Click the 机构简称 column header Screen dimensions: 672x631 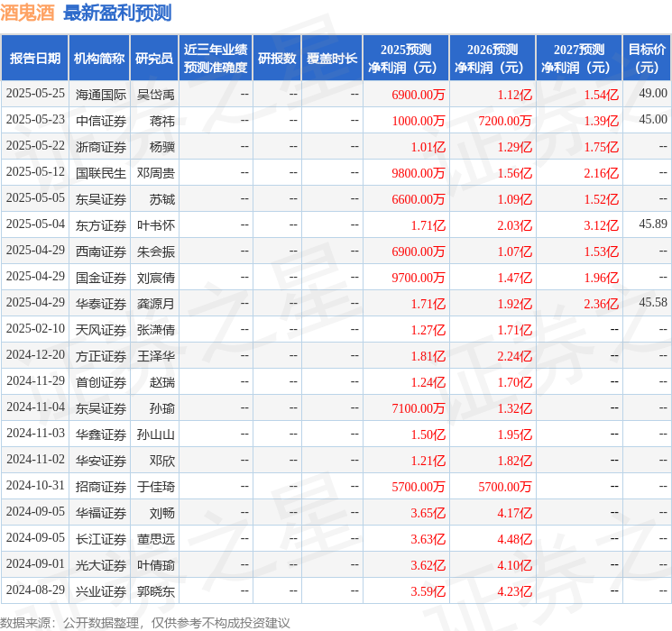(x=99, y=58)
